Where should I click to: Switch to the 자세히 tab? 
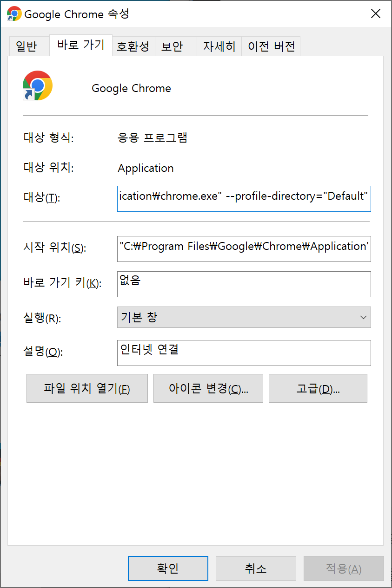click(x=219, y=46)
